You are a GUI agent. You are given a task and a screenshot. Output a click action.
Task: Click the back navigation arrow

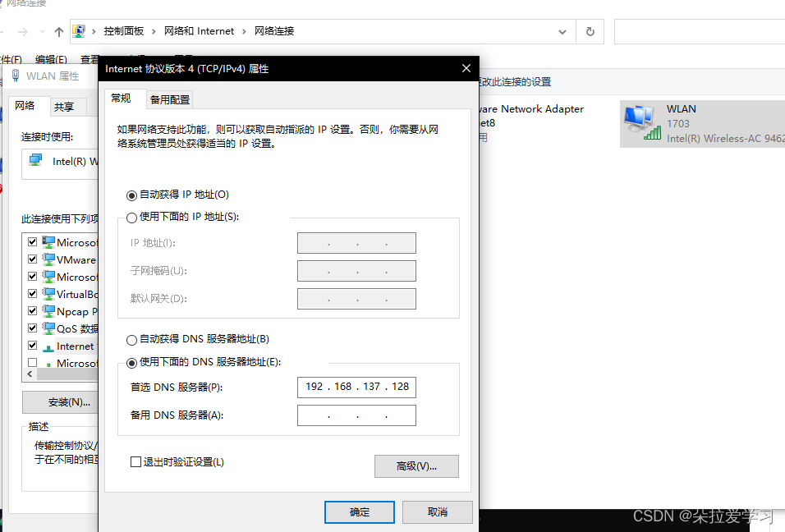click(4, 31)
